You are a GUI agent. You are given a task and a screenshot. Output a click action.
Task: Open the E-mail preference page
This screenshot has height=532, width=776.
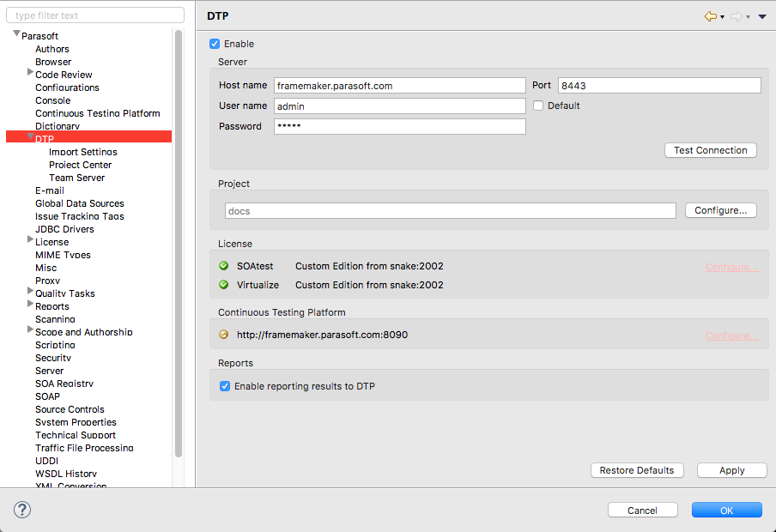[x=50, y=190]
